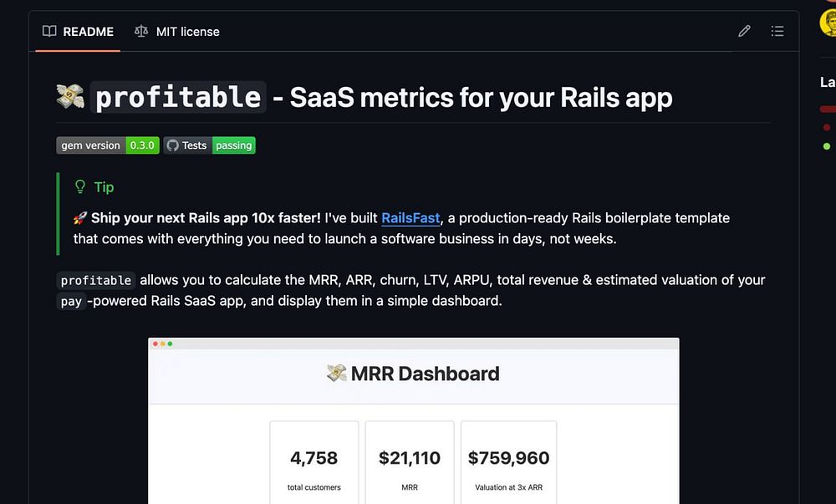
Task: Switch to the MIT license tab
Action: 177,32
